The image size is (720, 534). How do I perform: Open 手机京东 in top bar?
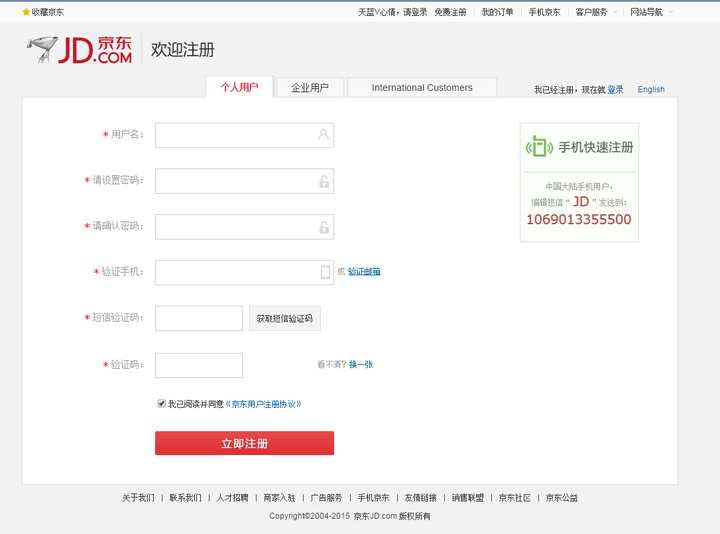(x=545, y=12)
